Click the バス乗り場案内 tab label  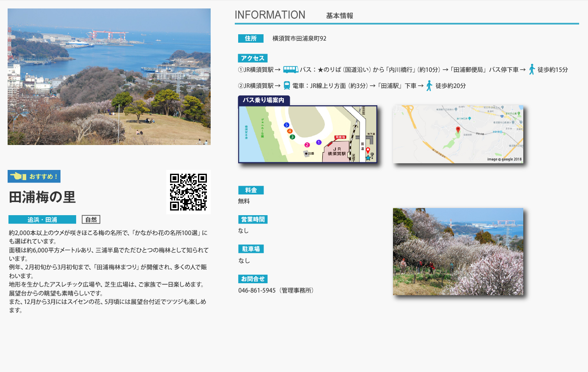click(x=264, y=100)
